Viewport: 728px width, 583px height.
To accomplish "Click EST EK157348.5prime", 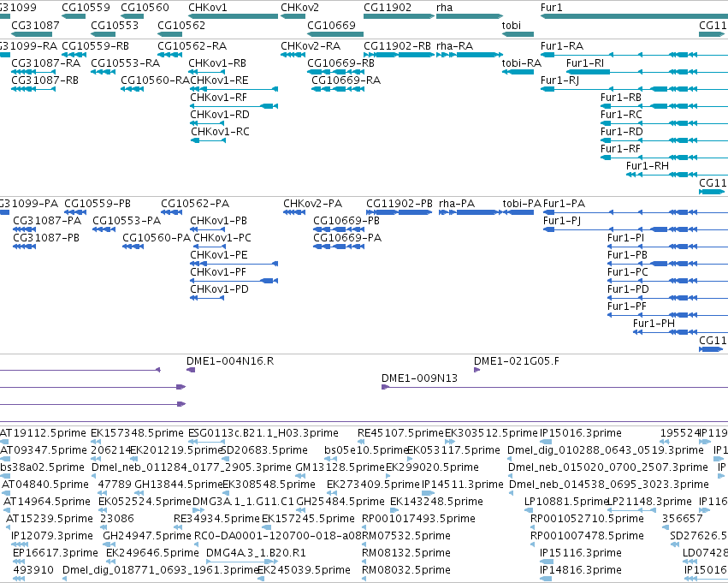I will [x=137, y=433].
